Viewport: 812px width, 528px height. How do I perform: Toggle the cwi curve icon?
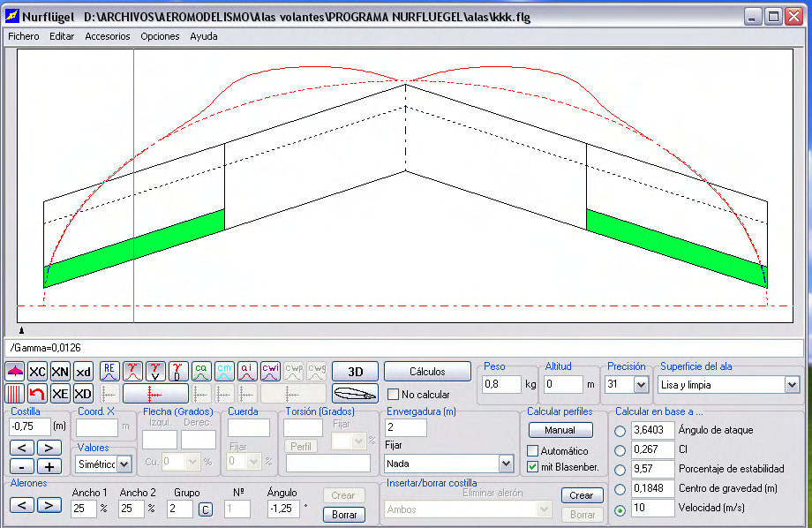pos(270,371)
